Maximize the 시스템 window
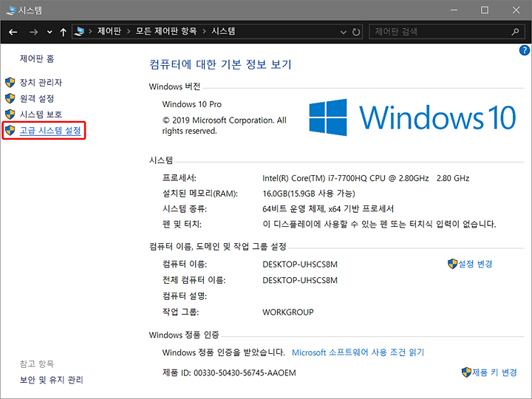The width and height of the screenshot is (532, 399). 485,10
